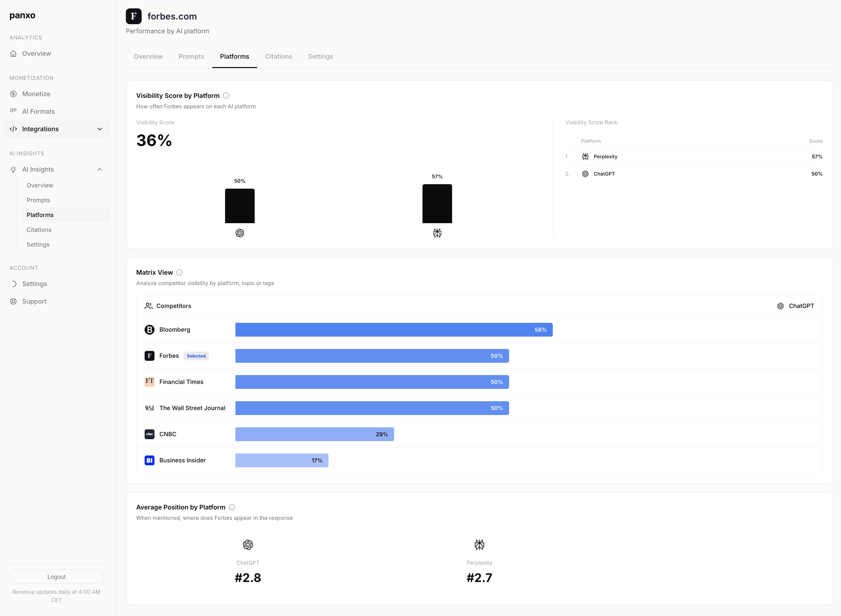
Task: Open AI Formats in the sidebar
Action: point(38,111)
